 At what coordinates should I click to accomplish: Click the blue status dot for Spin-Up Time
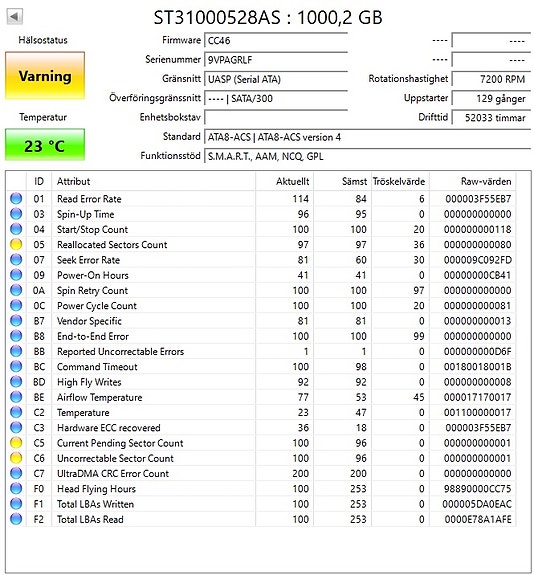coord(16,214)
